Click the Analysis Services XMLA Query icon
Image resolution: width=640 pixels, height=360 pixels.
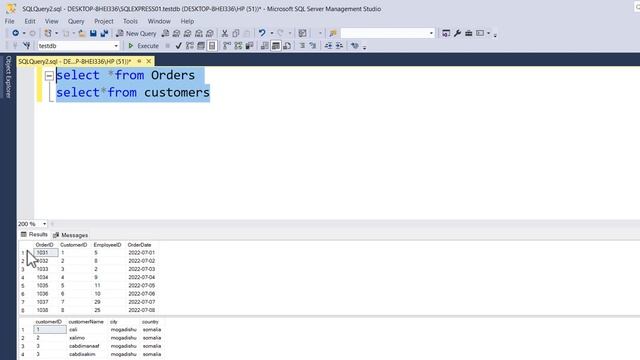199,33
